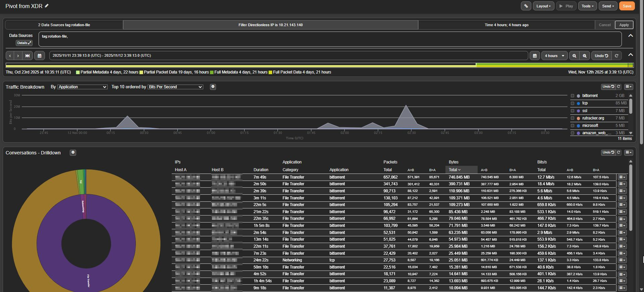Click the conversations table vertical scrollbar
644x292 pixels.
[631, 198]
